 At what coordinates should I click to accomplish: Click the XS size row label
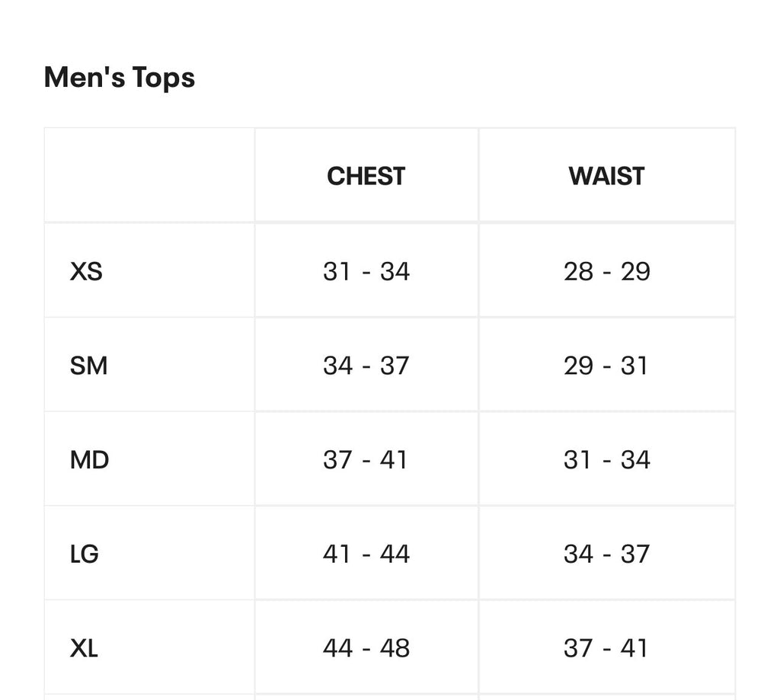86,271
